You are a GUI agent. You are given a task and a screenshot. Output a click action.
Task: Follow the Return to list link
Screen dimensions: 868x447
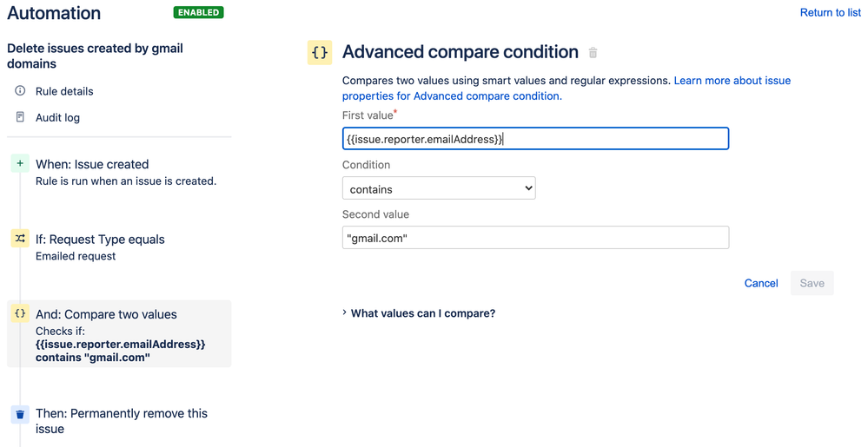(x=830, y=13)
